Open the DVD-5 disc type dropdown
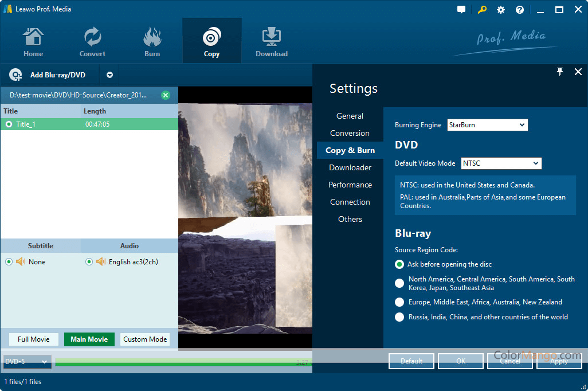Screen dimensions: 588x391 [26, 362]
